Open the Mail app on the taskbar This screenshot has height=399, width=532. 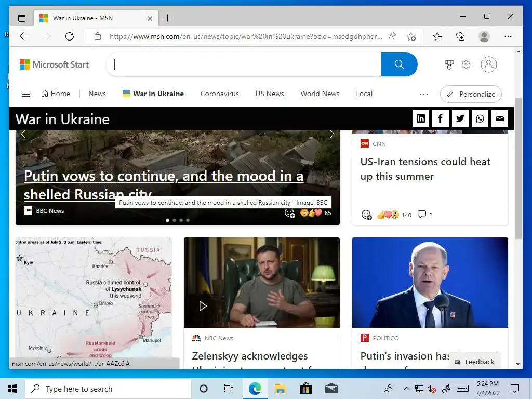point(331,389)
